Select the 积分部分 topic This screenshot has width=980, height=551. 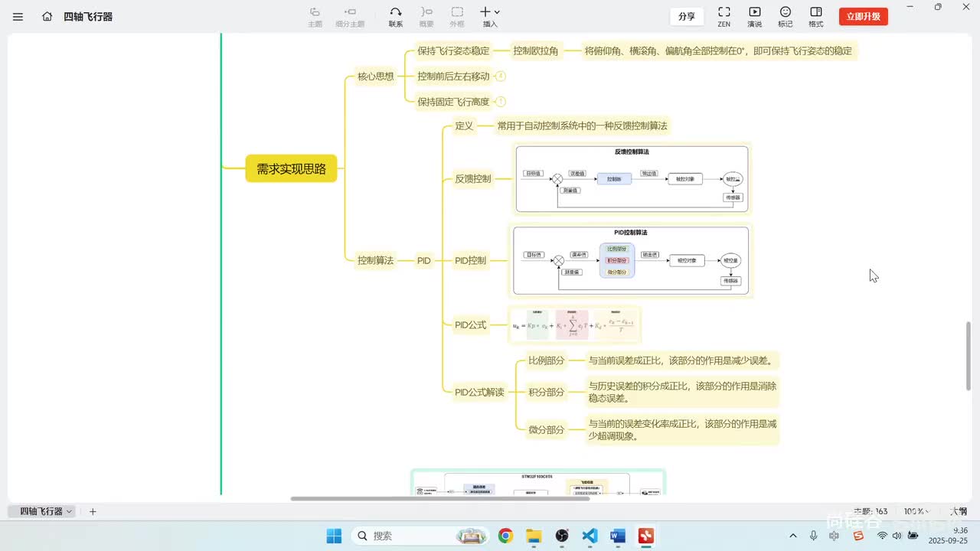tap(547, 392)
